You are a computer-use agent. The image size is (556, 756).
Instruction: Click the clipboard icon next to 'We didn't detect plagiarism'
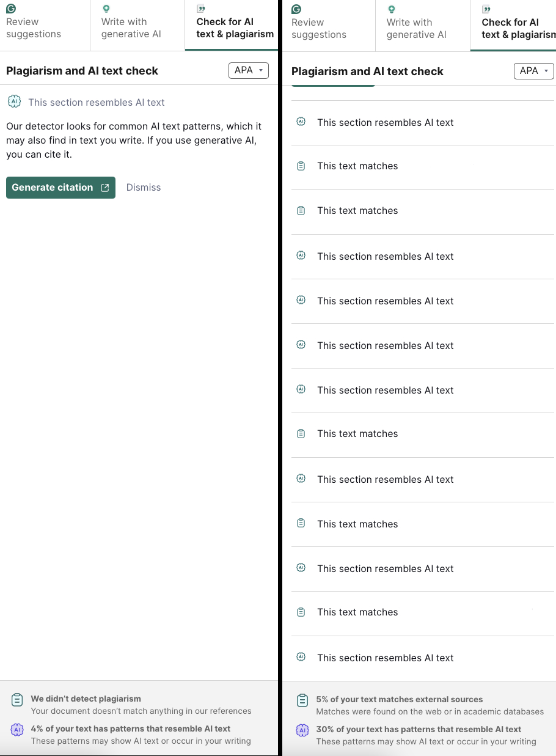pyautogui.click(x=17, y=700)
